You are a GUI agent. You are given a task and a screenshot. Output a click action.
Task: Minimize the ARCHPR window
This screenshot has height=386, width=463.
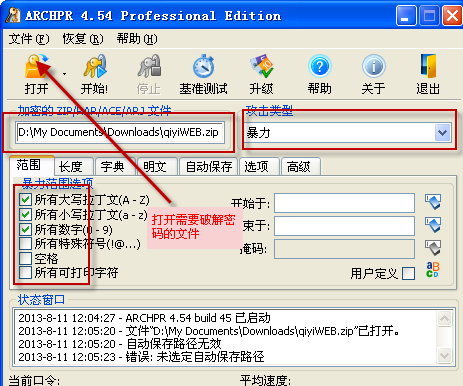pos(406,15)
